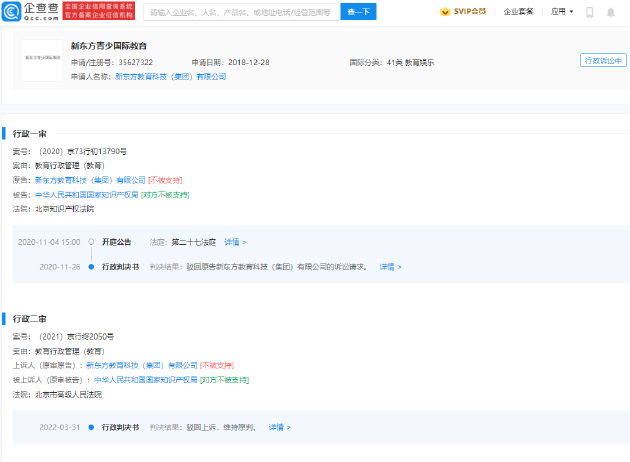Image resolution: width=630 pixels, height=462 pixels.
Task: Open SVIP会员 crown icon
Action: (x=445, y=12)
